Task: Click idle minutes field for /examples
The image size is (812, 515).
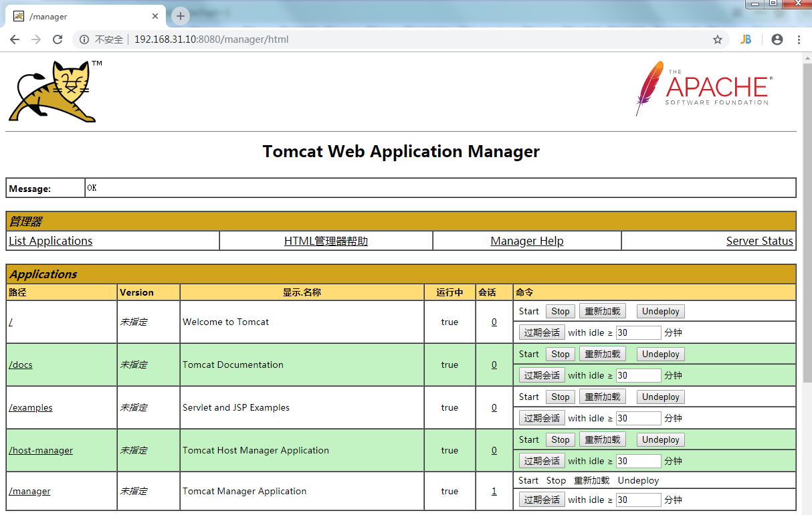Action: tap(638, 418)
